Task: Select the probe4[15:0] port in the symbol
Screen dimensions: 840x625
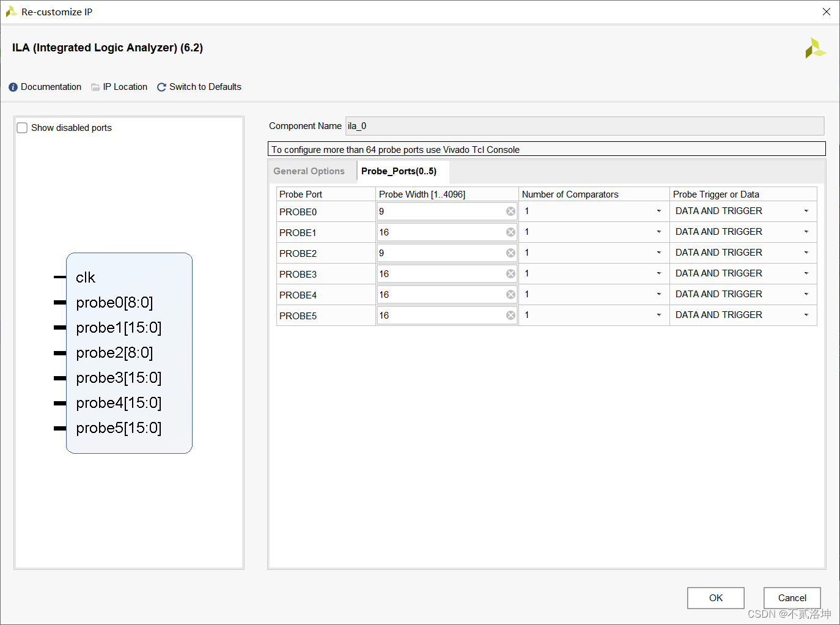Action: pyautogui.click(x=119, y=403)
